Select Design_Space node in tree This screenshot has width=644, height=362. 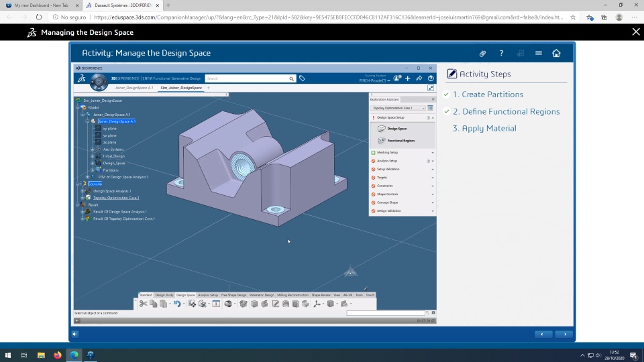click(114, 164)
